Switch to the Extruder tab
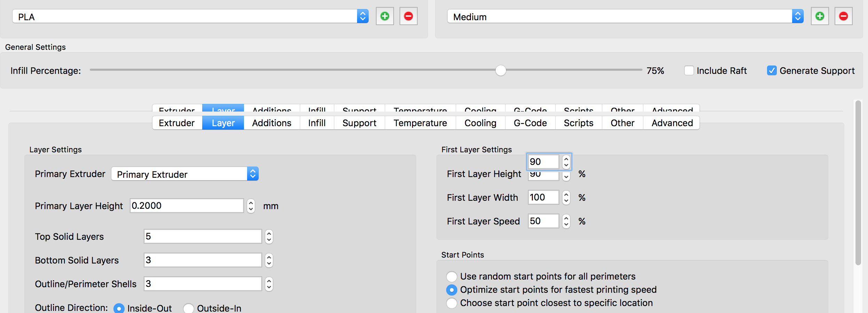The image size is (868, 313). pyautogui.click(x=177, y=123)
